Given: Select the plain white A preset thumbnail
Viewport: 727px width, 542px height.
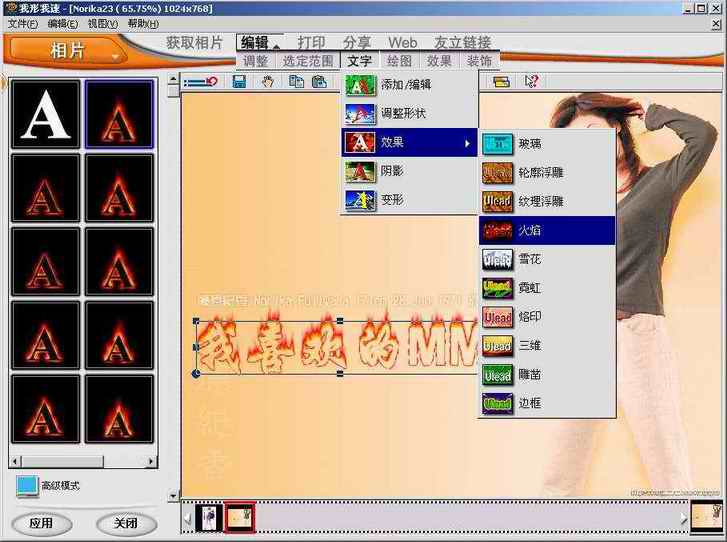Looking at the screenshot, I should pos(45,114).
